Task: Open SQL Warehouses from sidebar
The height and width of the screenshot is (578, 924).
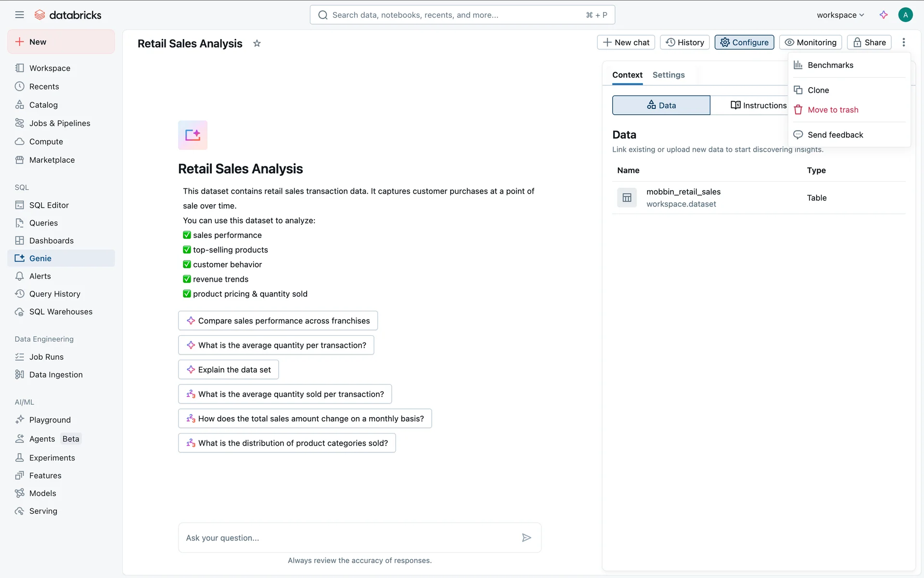Action: coord(61,312)
